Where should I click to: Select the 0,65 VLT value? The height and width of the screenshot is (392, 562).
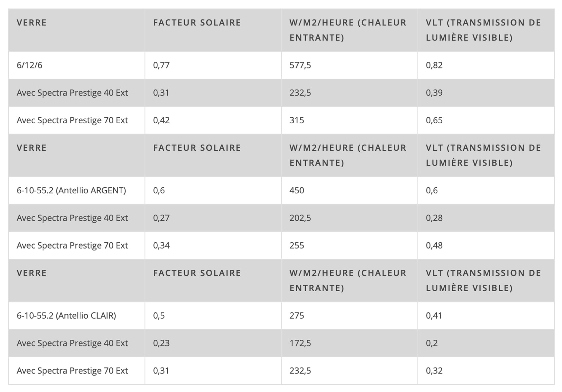(434, 120)
